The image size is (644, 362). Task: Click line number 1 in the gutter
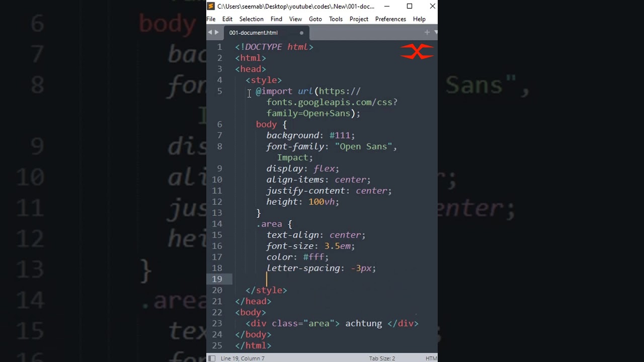click(x=219, y=47)
